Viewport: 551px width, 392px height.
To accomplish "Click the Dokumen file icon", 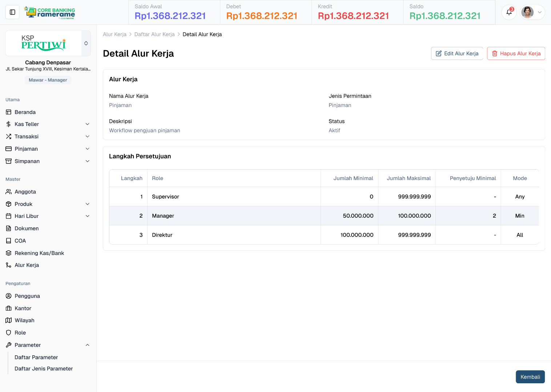I will pos(9,229).
